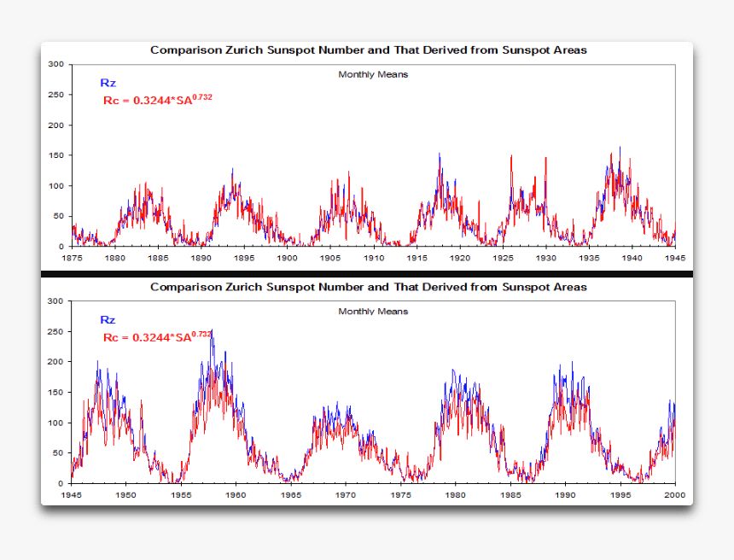
Task: Pick the 1980 x-axis year label
Action: 456,495
